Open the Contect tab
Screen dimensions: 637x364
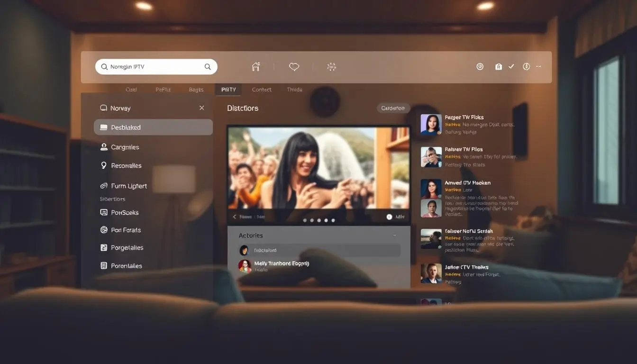[x=262, y=90]
